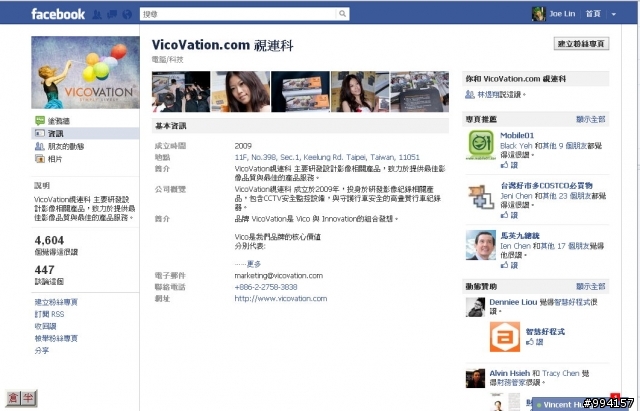This screenshot has height=411, width=640.
Task: Click 林煜翔 mutual friend link
Action: click(x=488, y=94)
